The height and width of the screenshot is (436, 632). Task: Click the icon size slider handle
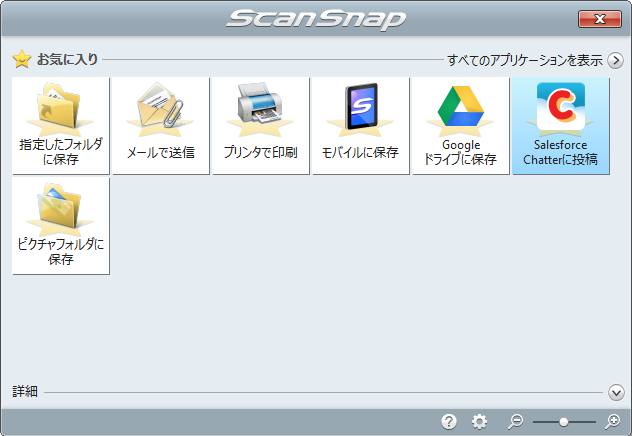coord(564,422)
